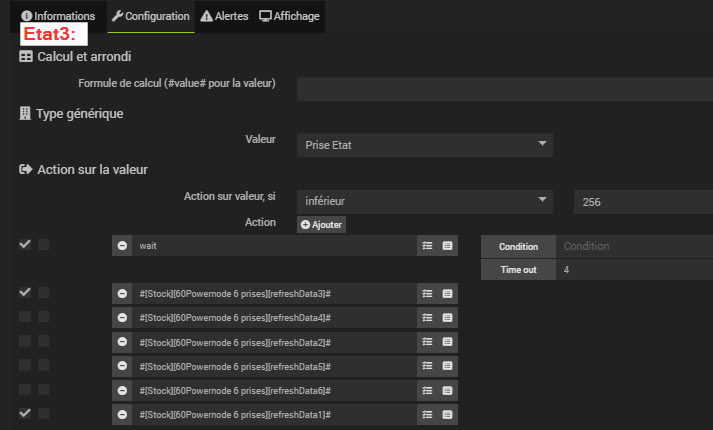Viewport: 713px width, 430px height.
Task: Open command selector icon for refreshData4 row
Action: pos(447,317)
